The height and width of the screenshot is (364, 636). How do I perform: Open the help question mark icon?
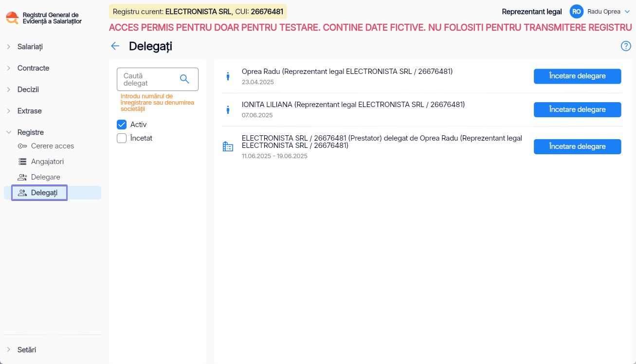pos(626,46)
